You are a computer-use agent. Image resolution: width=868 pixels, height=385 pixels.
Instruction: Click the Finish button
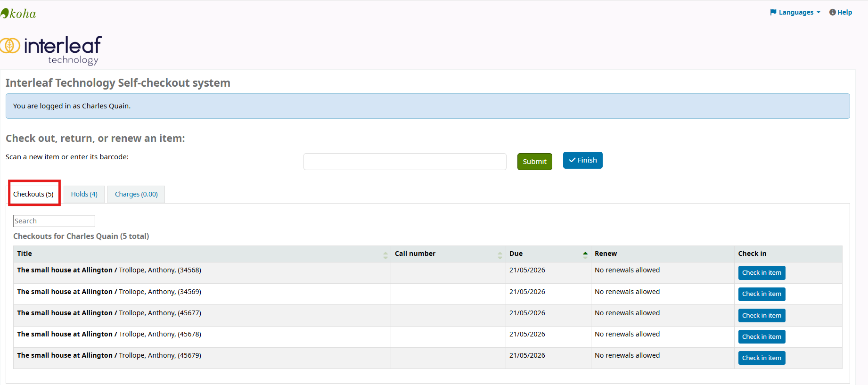coord(582,160)
